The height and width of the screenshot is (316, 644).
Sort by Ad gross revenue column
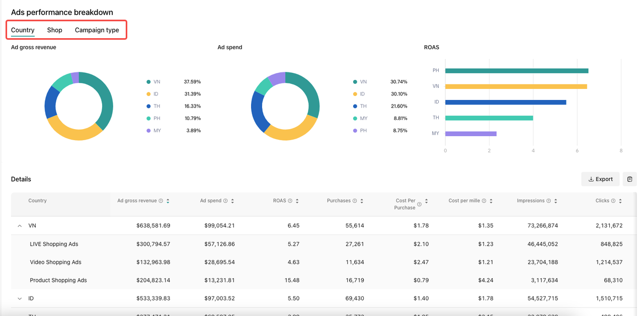(168, 201)
